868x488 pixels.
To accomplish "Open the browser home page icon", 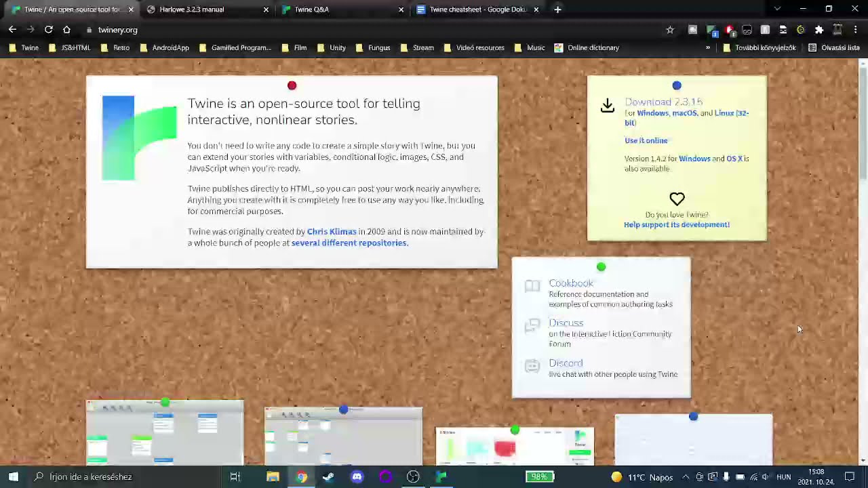I will [x=66, y=30].
